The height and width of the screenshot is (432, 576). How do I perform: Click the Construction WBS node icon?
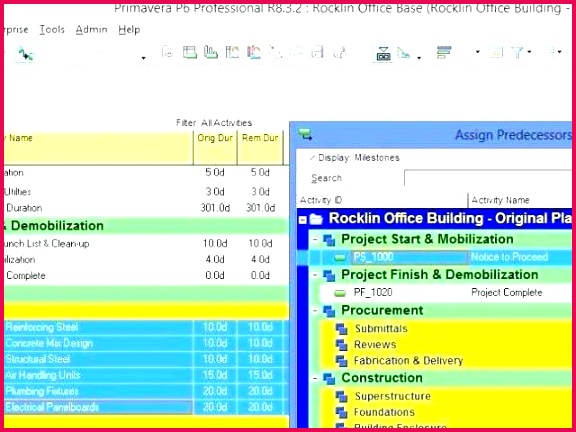pos(329,379)
